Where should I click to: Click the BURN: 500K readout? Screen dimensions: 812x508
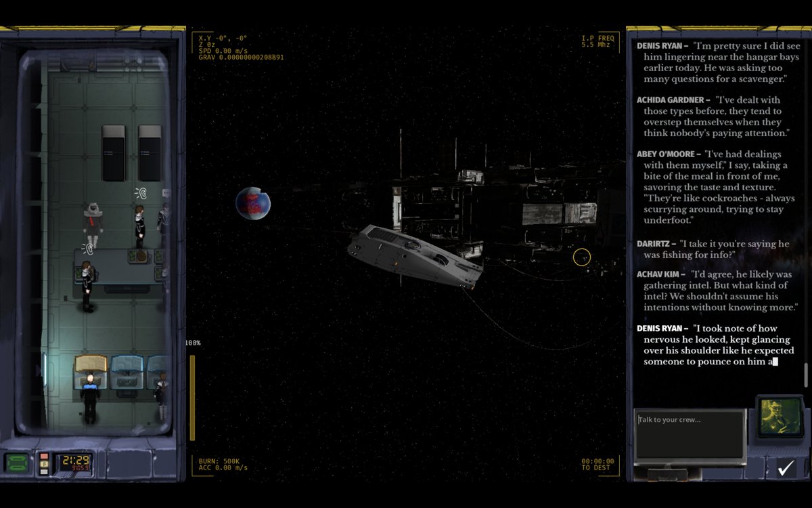(x=219, y=461)
